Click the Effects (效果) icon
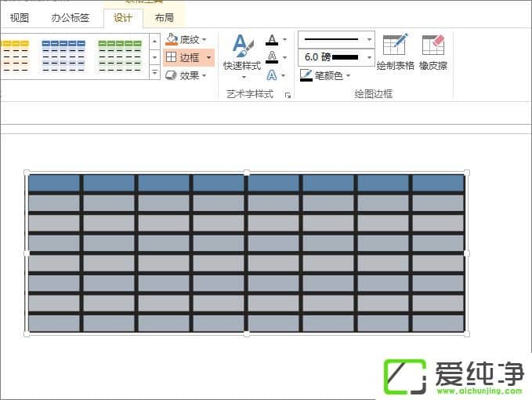The image size is (532, 400). pos(172,75)
